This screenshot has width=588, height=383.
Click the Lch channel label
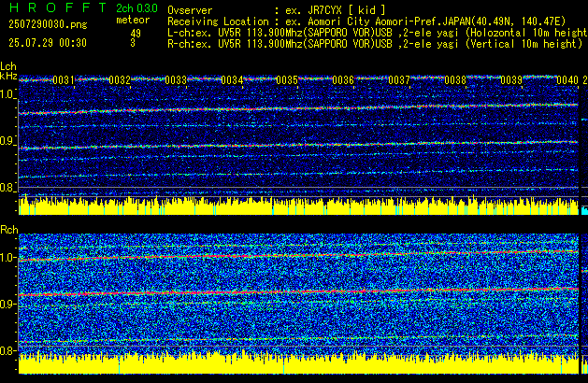(x=8, y=66)
